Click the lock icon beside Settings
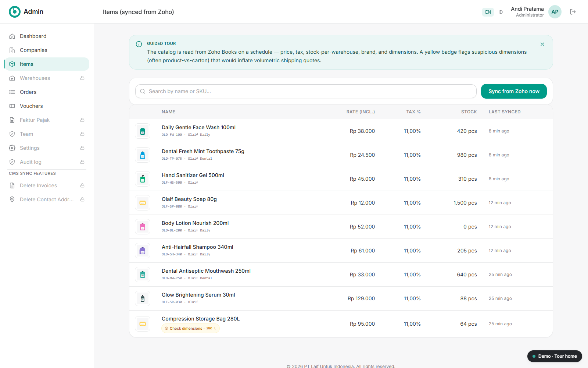The height and width of the screenshot is (368, 588). (x=82, y=148)
